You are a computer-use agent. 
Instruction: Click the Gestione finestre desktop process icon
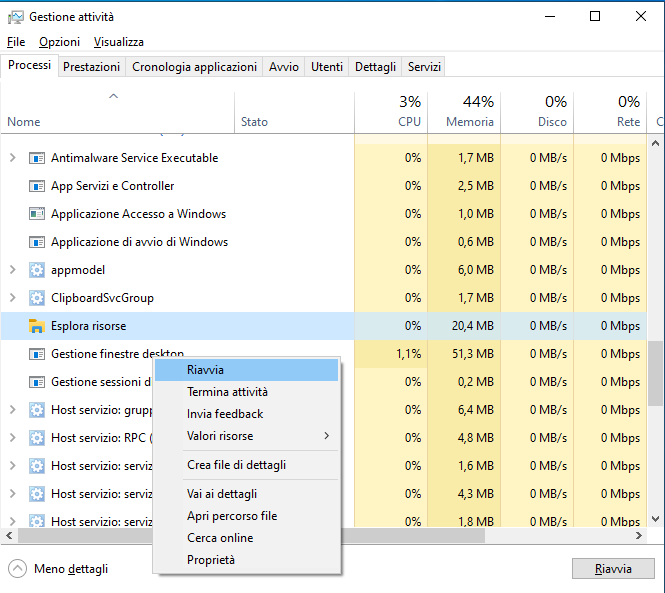tap(37, 354)
